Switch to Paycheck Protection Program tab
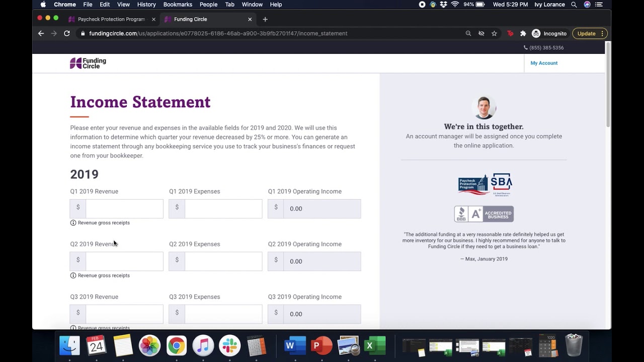Screen dimensions: 644x362 111,19
